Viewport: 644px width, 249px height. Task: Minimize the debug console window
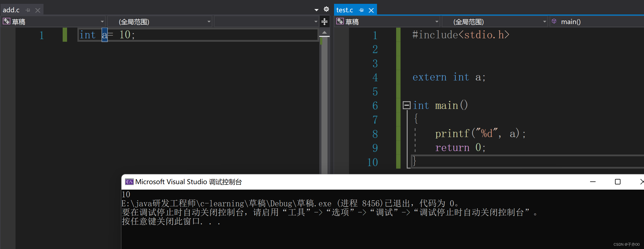tap(593, 182)
